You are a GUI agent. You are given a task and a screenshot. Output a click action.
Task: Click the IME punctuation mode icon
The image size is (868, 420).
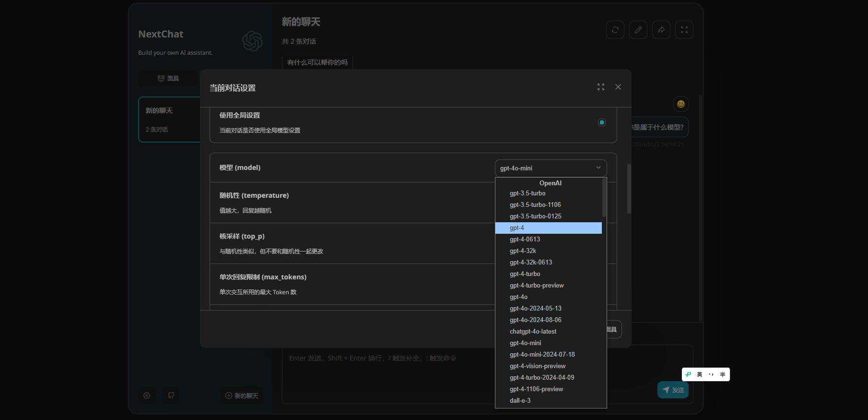[x=711, y=374]
